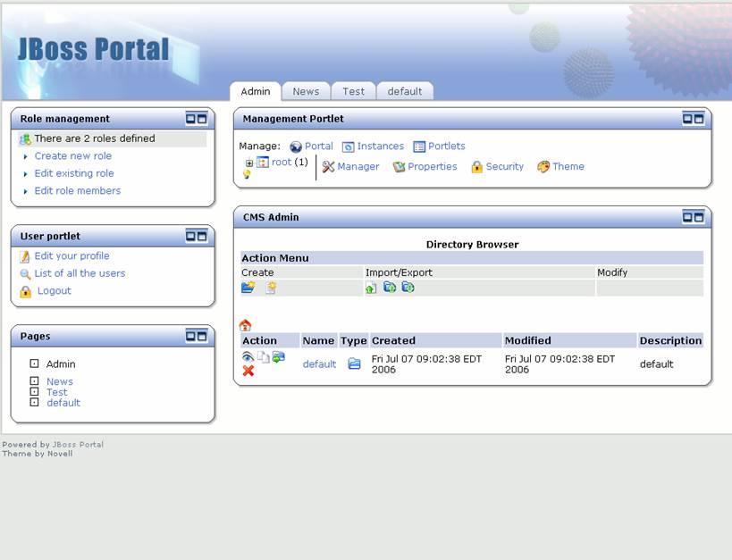Image resolution: width=732 pixels, height=560 pixels.
Task: Maximize the Pages portlet
Action: pos(202,336)
